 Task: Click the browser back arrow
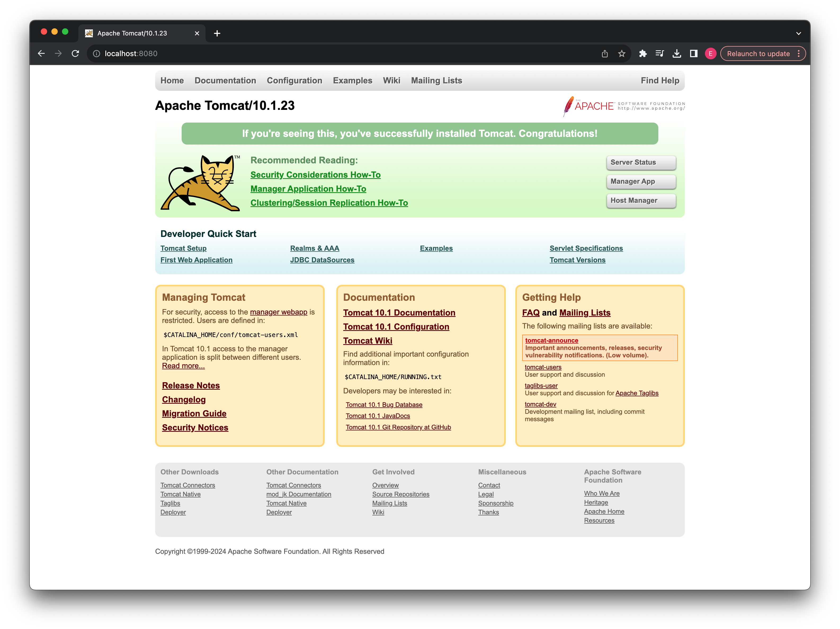pos(41,53)
